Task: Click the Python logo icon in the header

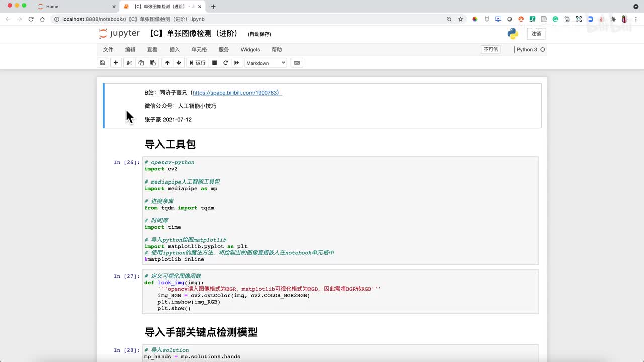Action: pos(513,34)
